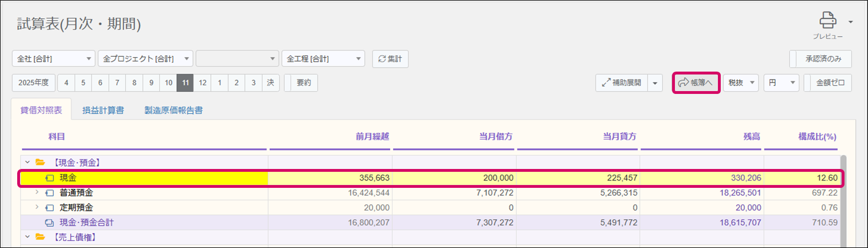
Task: Switch to the 製造原価報告書 tab
Action: pos(173,110)
